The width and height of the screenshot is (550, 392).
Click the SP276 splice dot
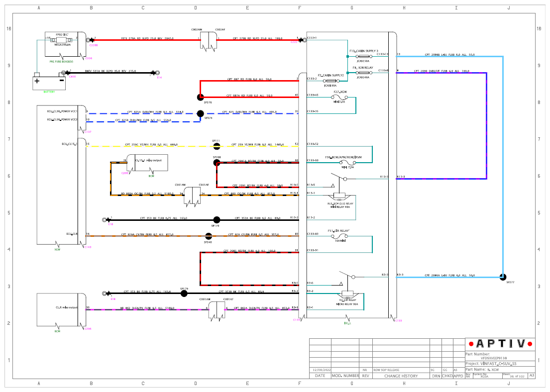tap(200, 97)
